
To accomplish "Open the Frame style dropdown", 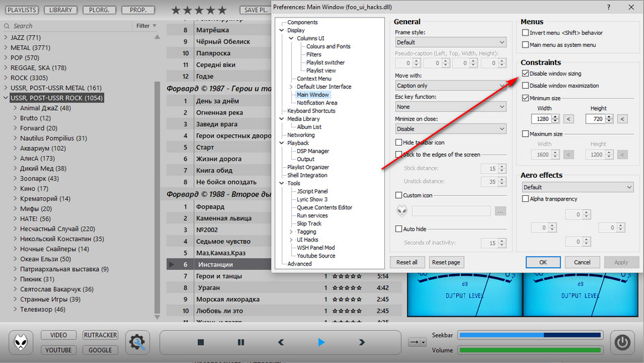I will 450,42.
